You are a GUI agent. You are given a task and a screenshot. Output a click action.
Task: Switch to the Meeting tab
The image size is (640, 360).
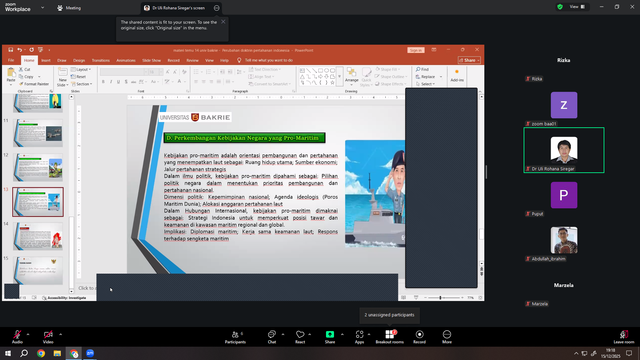(x=69, y=8)
